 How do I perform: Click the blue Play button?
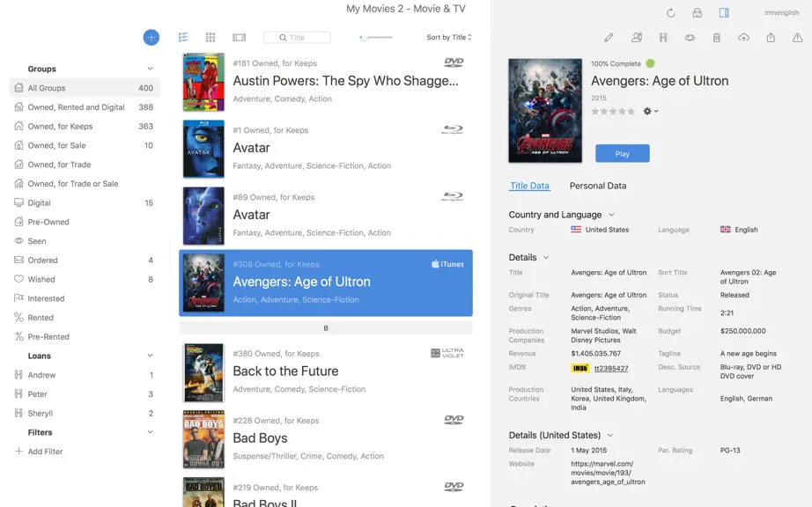tap(623, 154)
